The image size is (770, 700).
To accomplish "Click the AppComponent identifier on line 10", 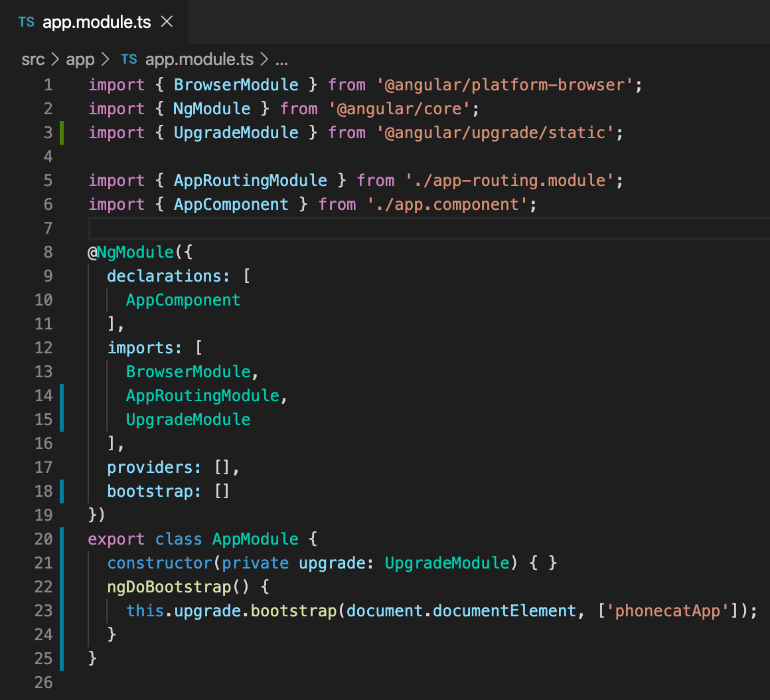I will [x=183, y=300].
